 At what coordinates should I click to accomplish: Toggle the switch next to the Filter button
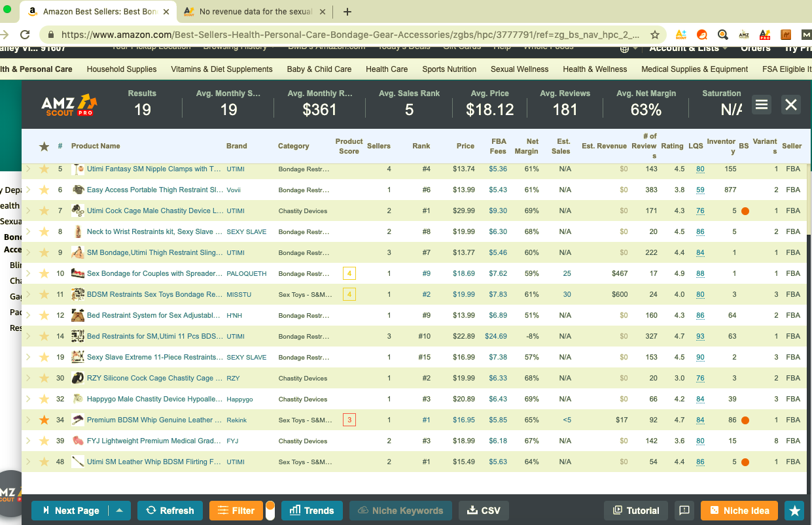coord(270,511)
